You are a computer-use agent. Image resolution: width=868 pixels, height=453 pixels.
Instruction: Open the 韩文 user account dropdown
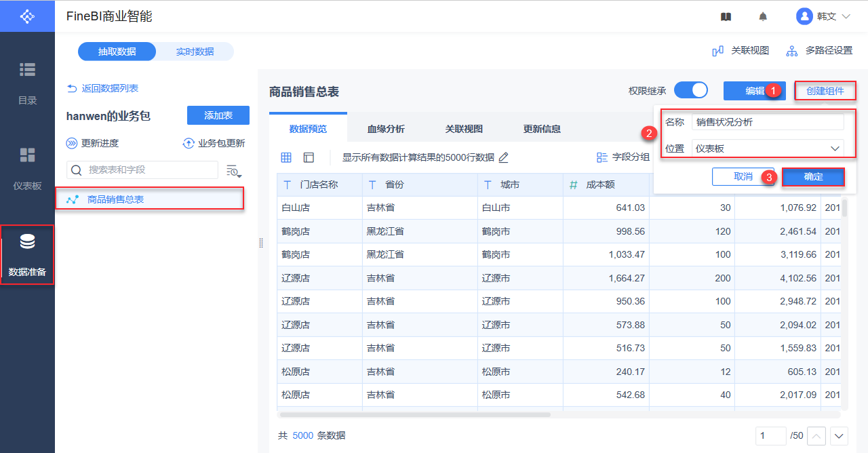(823, 17)
